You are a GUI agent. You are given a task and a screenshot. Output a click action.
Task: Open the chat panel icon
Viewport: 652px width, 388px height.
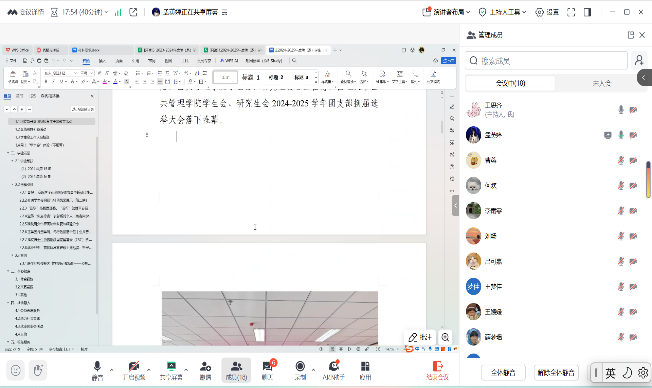267,370
